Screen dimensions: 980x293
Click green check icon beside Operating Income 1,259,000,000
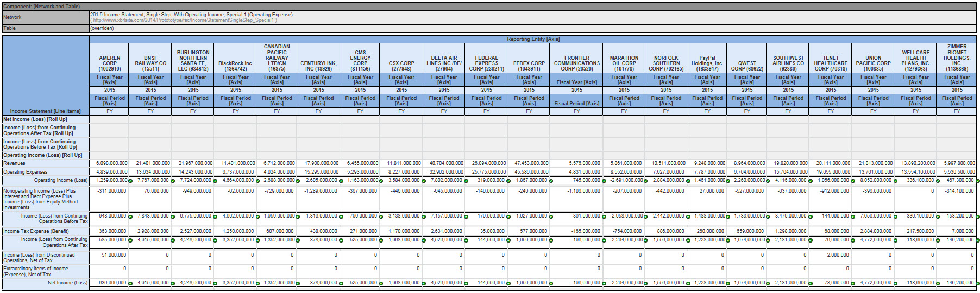130,181
